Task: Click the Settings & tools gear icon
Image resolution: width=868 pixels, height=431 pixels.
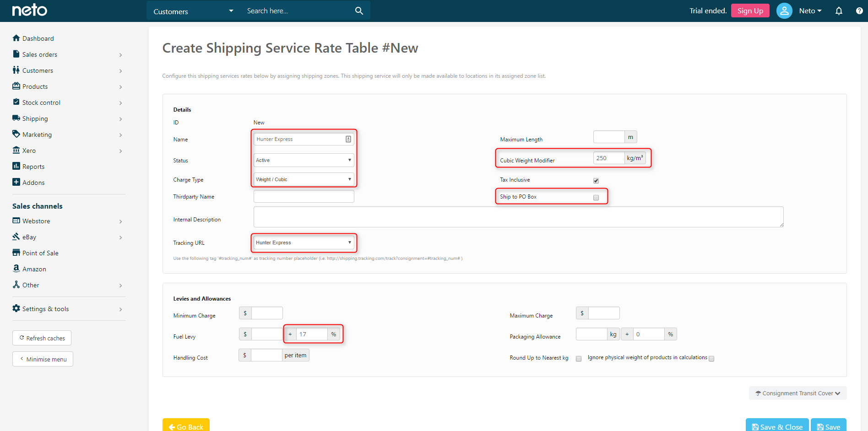Action: coord(16,308)
